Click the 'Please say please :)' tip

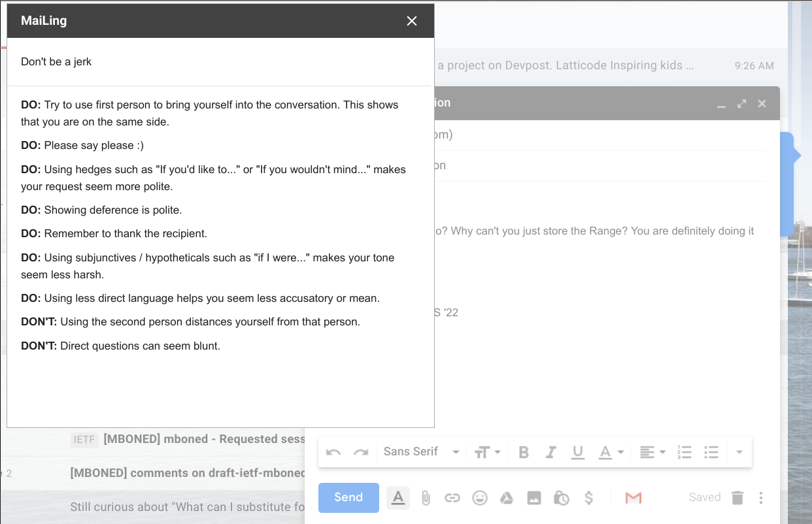82,146
